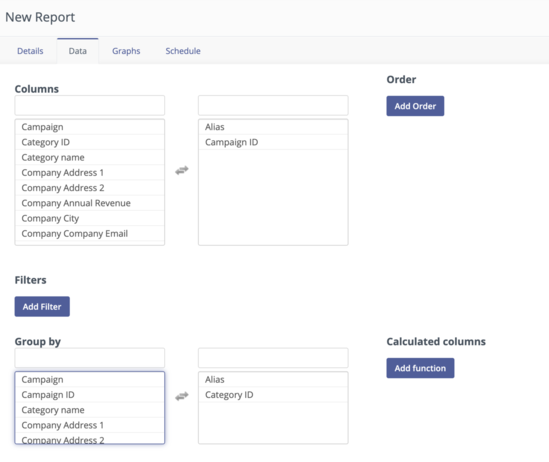Focus the selected Group by search field

[x=273, y=358]
